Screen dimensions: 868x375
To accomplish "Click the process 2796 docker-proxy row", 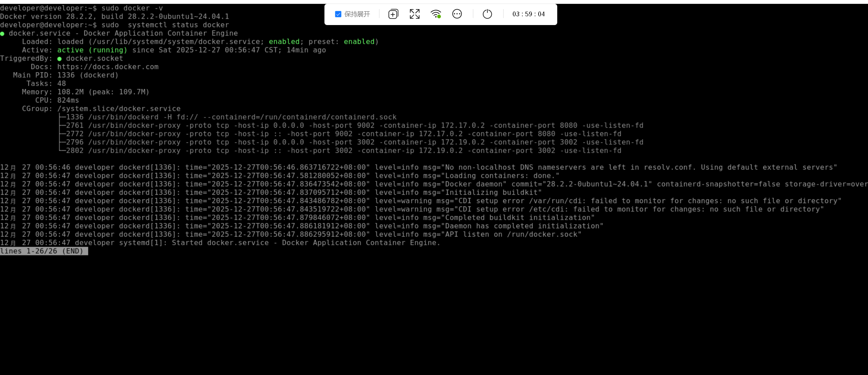I will [x=351, y=143].
